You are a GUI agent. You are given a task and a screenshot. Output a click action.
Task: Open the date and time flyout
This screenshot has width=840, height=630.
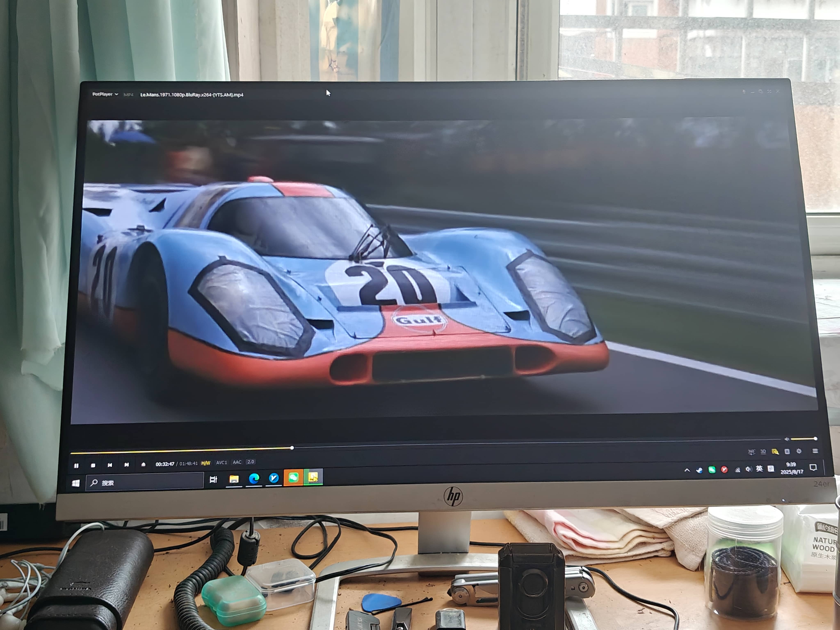(791, 468)
